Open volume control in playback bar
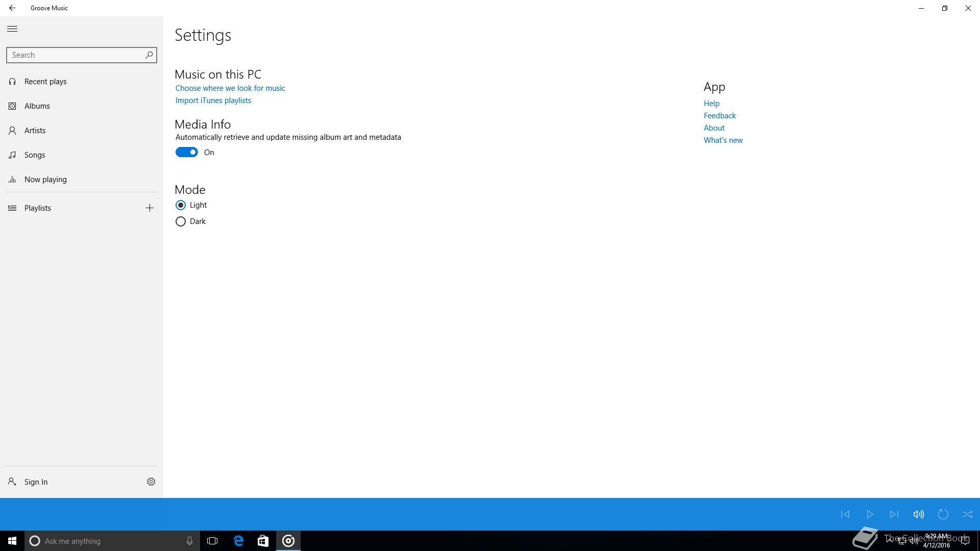 (x=919, y=514)
